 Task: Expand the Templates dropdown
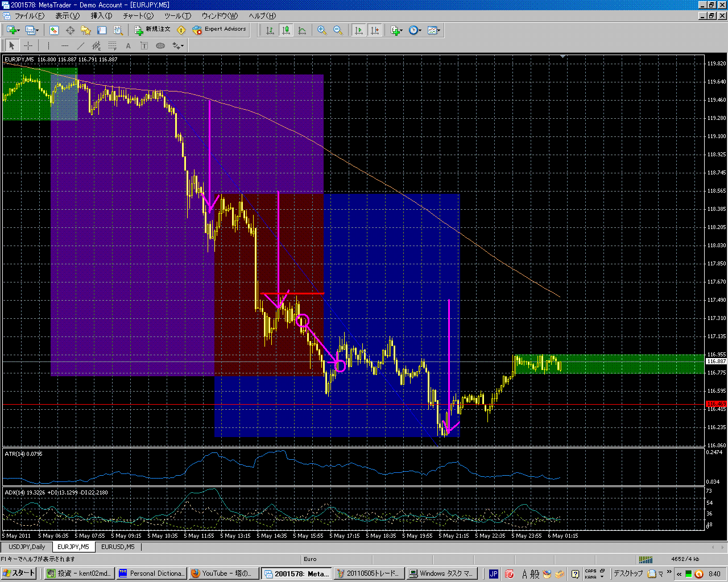tap(434, 30)
